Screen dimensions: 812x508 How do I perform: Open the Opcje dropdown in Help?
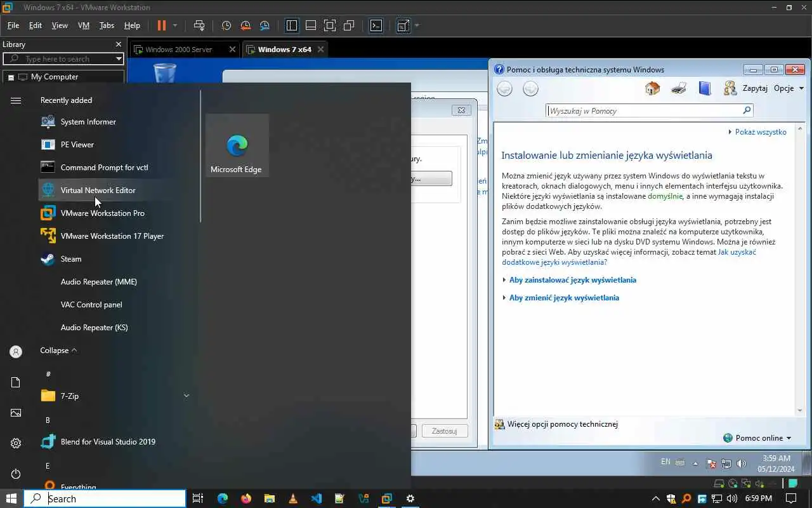(x=789, y=88)
